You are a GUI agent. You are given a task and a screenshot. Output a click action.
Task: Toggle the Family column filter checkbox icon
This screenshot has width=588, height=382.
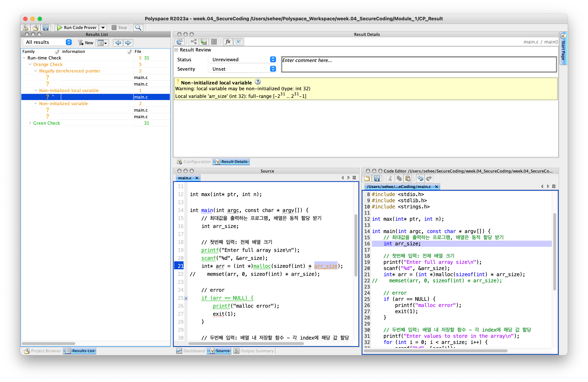pyautogui.click(x=57, y=51)
